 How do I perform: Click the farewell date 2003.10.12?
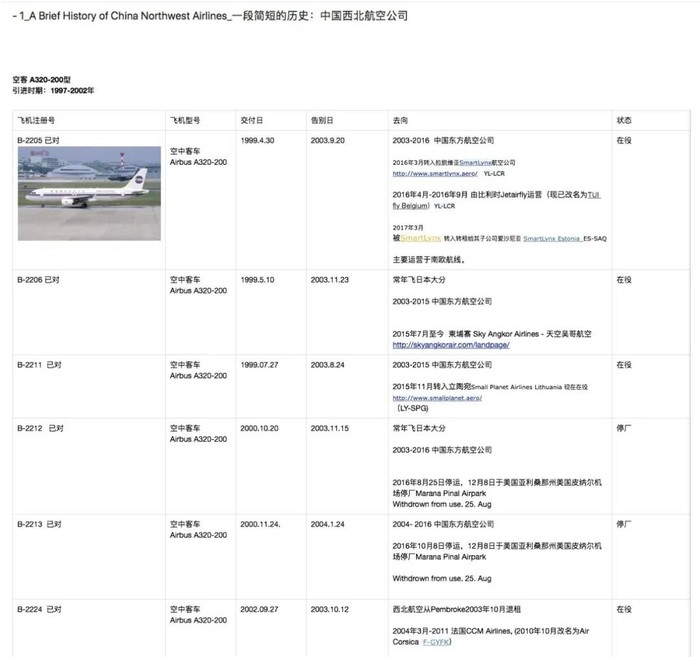330,609
